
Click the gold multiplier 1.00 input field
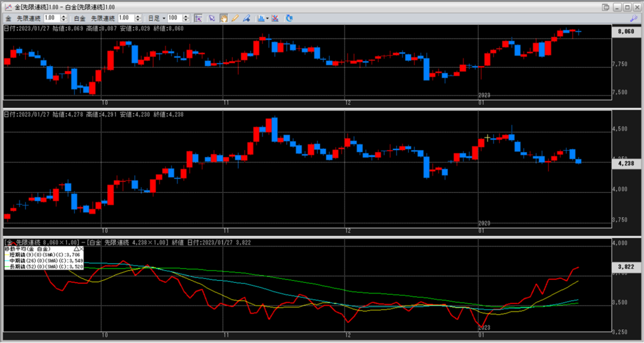(50, 18)
